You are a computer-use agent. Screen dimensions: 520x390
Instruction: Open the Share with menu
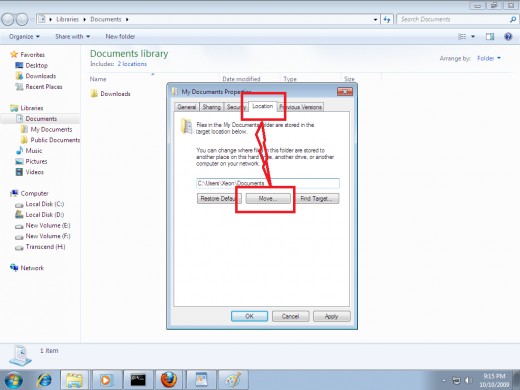pos(73,36)
